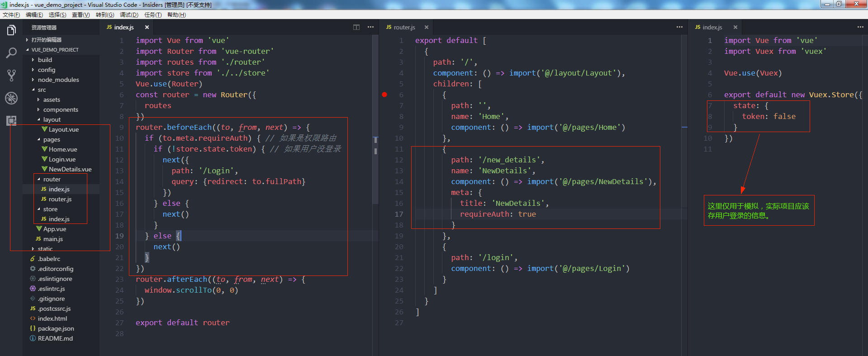
Task: Open router.js in the file tree
Action: [61, 199]
